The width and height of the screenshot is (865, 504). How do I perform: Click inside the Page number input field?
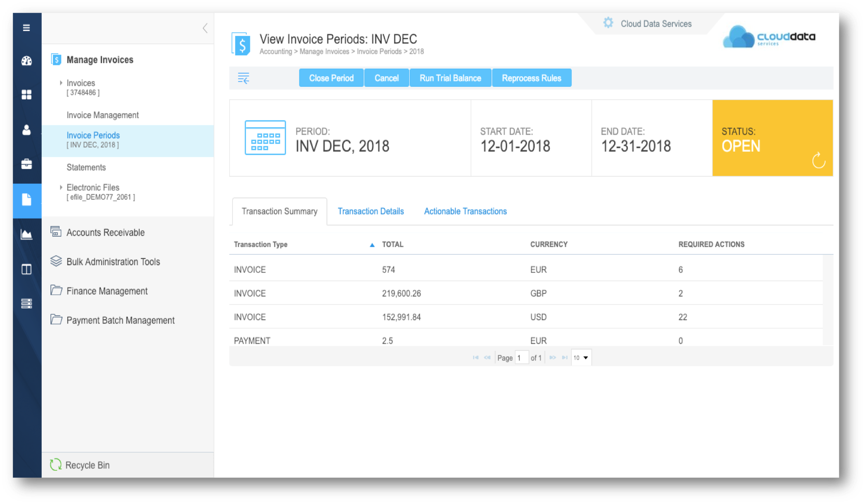[522, 357]
